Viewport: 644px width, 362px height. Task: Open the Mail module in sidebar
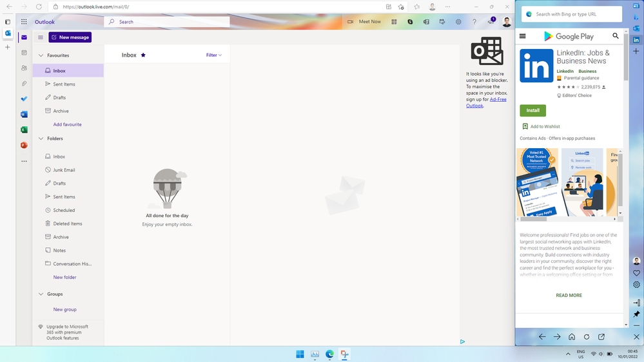point(24,37)
